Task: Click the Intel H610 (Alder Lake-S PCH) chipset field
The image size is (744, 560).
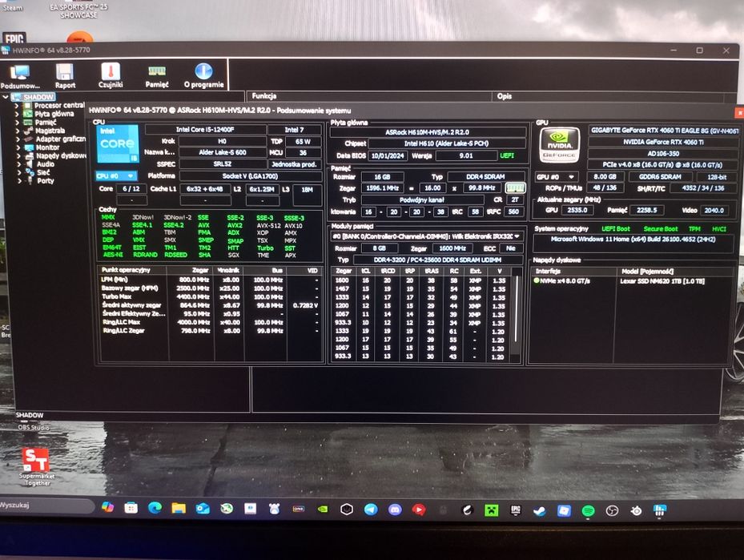Action: pos(446,143)
